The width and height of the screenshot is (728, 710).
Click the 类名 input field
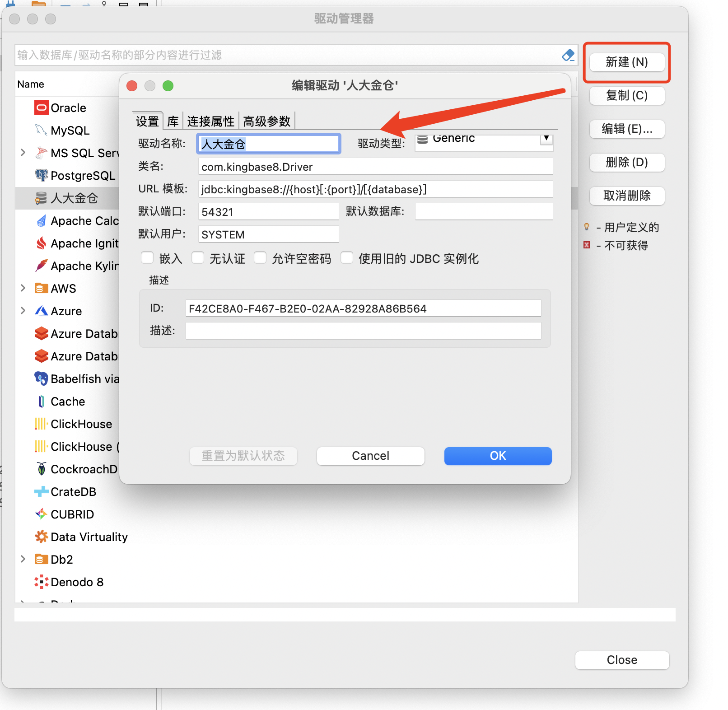(x=375, y=167)
